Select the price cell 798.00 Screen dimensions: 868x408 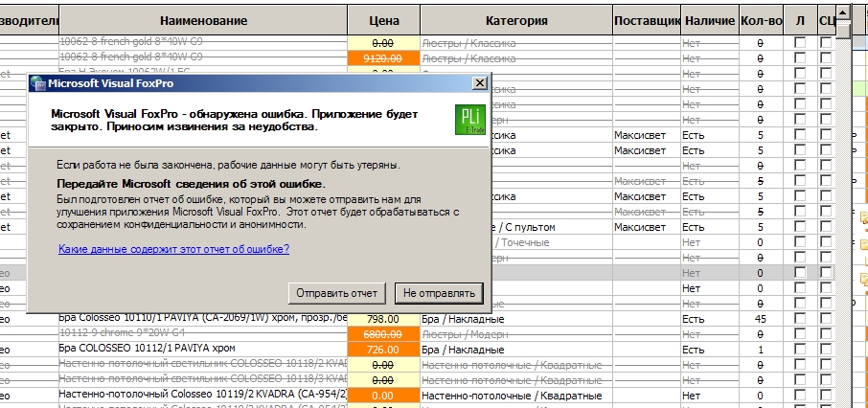(x=383, y=319)
